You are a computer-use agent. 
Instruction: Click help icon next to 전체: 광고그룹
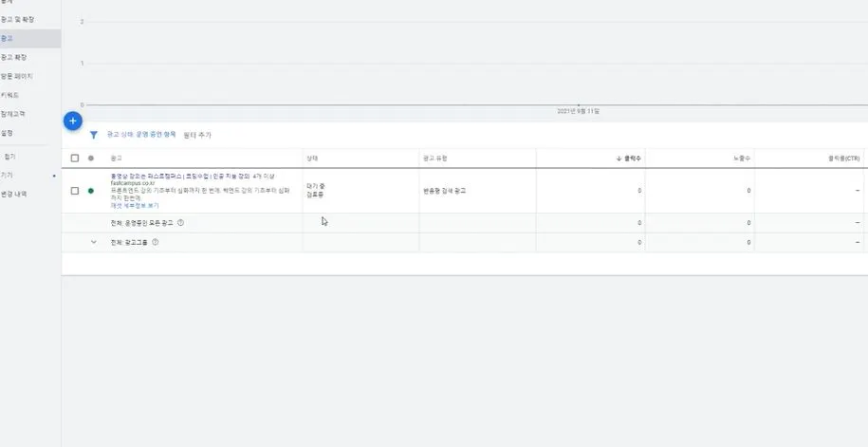[x=155, y=242]
